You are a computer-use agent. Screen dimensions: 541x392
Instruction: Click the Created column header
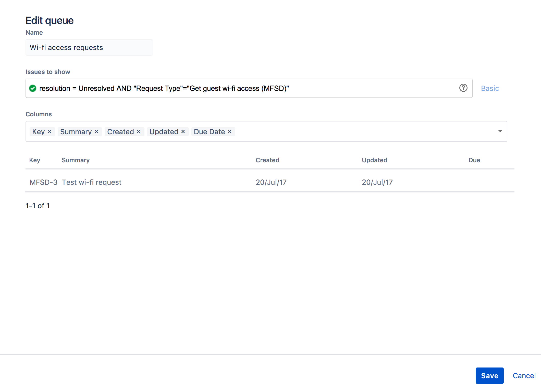[x=268, y=160]
